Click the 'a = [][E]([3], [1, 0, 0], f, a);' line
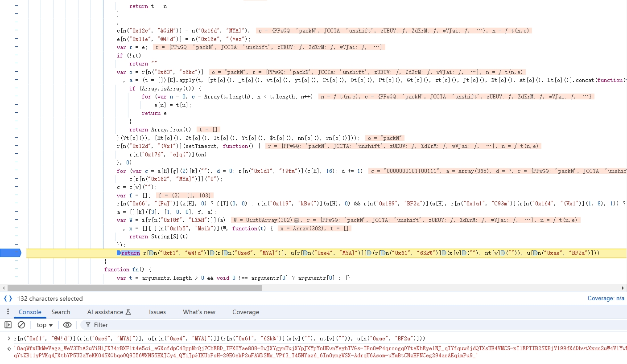Viewport: 627px width, 364px height. pyautogui.click(x=166, y=212)
